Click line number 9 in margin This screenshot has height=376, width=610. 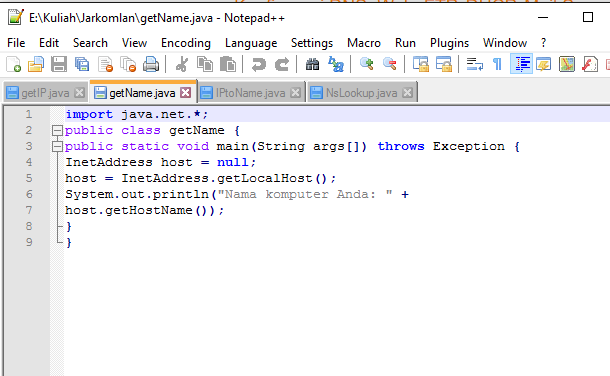pos(29,242)
